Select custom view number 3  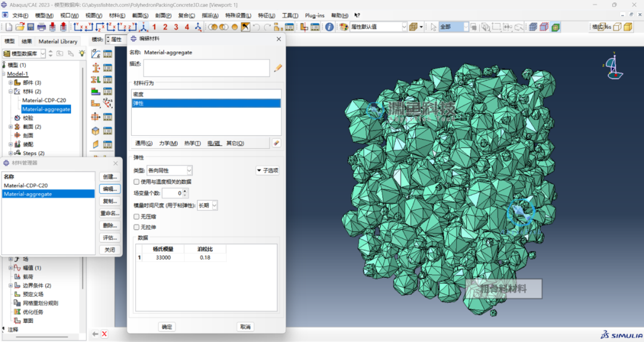[x=176, y=27]
